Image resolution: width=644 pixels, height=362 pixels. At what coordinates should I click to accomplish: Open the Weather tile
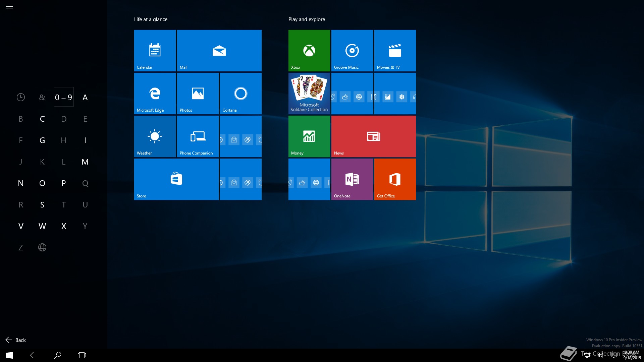point(155,136)
